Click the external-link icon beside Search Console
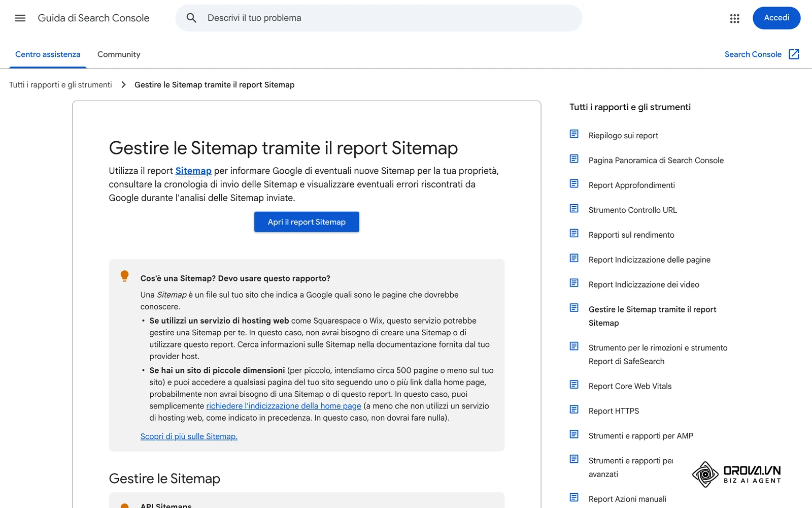 pyautogui.click(x=794, y=54)
